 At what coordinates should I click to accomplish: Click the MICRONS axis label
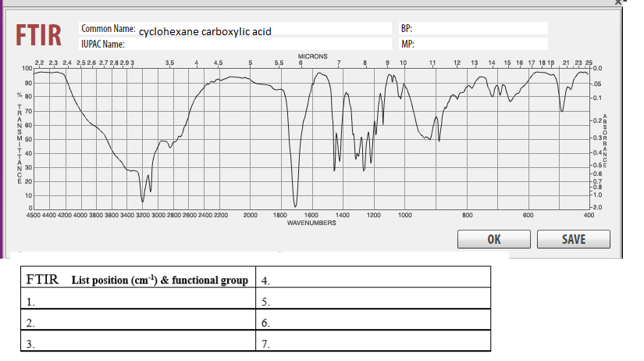(x=312, y=56)
